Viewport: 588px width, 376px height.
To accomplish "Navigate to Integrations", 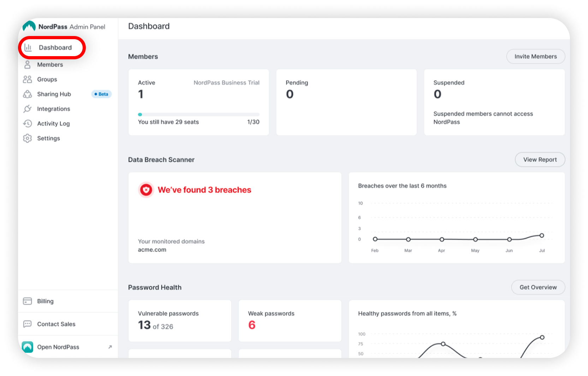I will [54, 109].
